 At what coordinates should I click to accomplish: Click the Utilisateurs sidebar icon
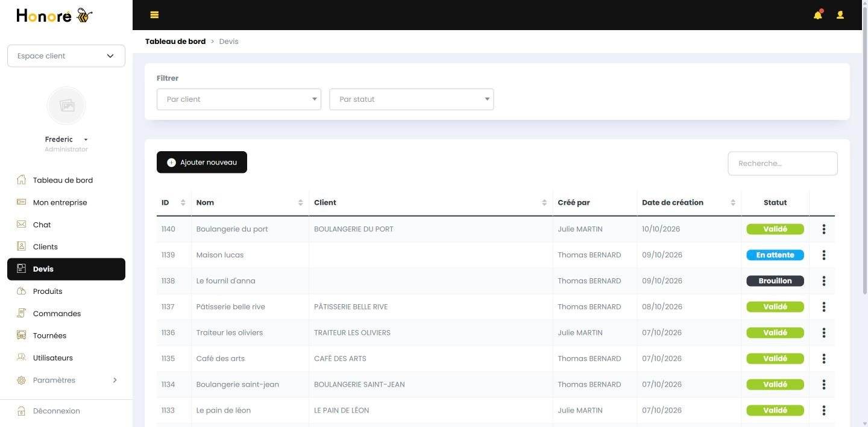tap(22, 358)
